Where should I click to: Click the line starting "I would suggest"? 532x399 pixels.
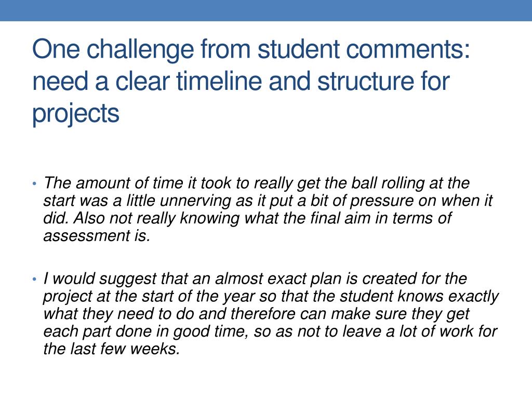[255, 279]
